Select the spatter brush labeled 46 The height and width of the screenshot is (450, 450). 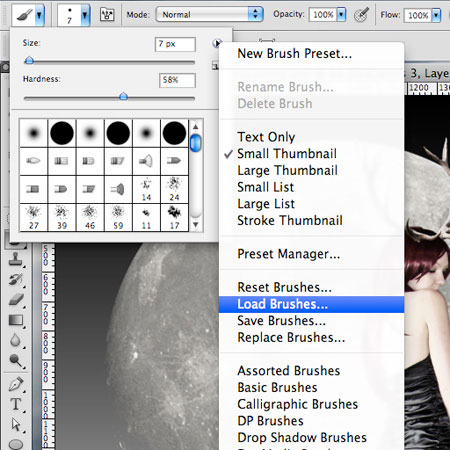click(90, 217)
